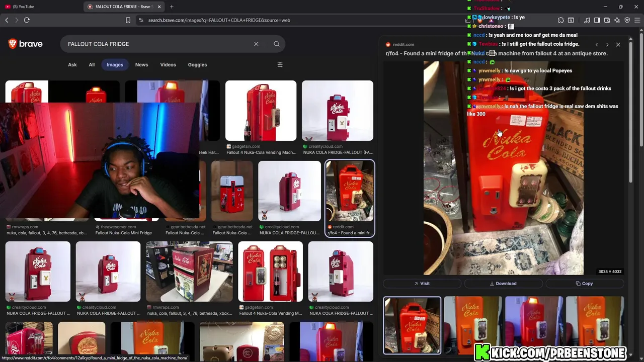Open the r/fo4 post title in preview panel
Viewport: 644px width, 362px height.
tap(497, 53)
